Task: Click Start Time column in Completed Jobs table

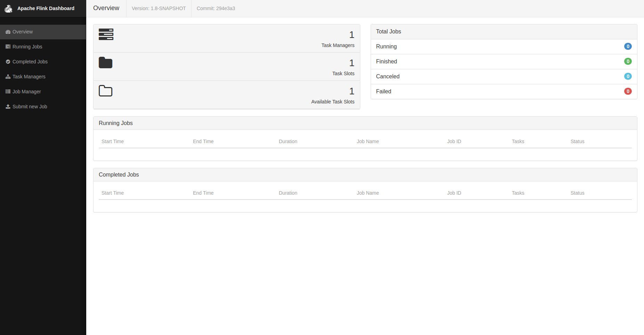Action: point(113,193)
